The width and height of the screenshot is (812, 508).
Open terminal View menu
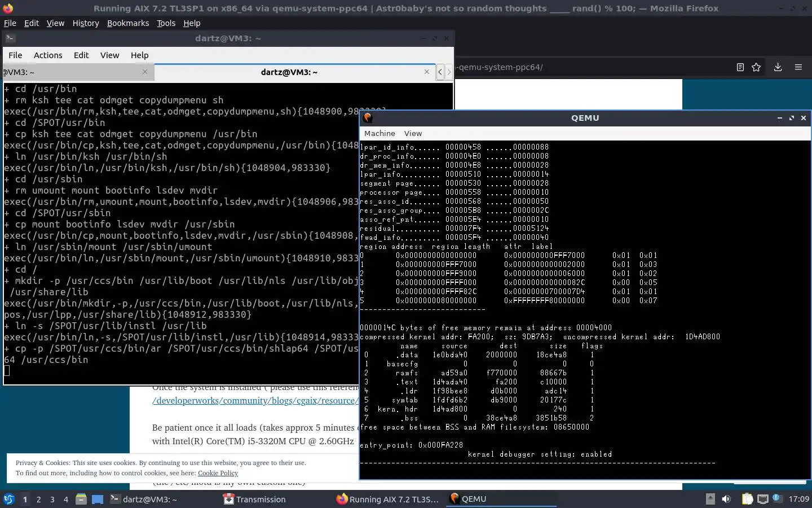click(109, 55)
